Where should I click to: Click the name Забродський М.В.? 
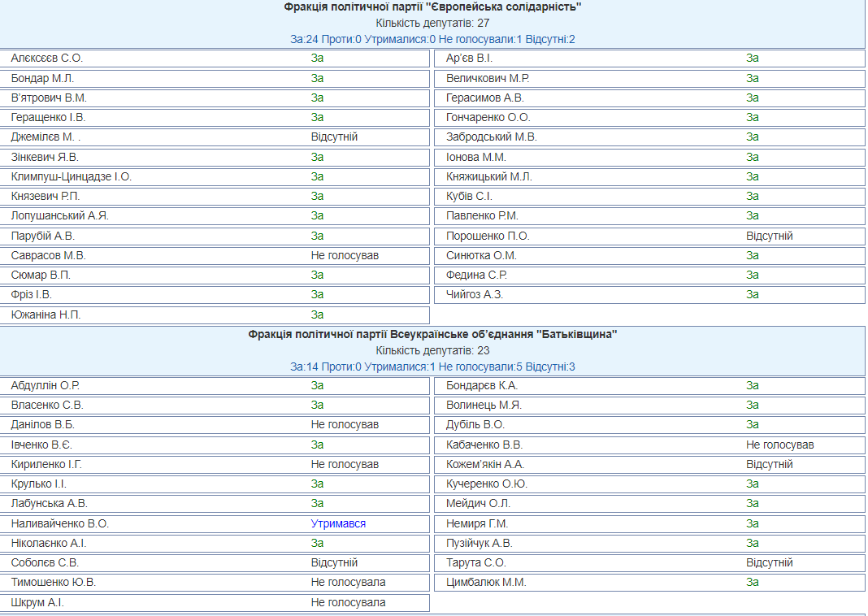492,137
